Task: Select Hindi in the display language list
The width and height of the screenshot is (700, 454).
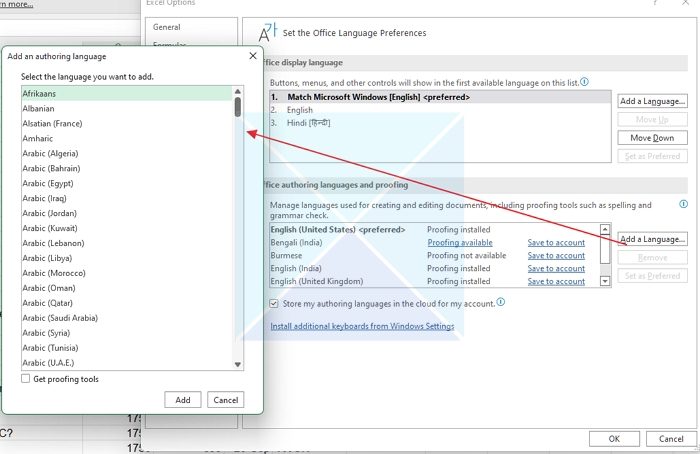Action: (x=440, y=123)
